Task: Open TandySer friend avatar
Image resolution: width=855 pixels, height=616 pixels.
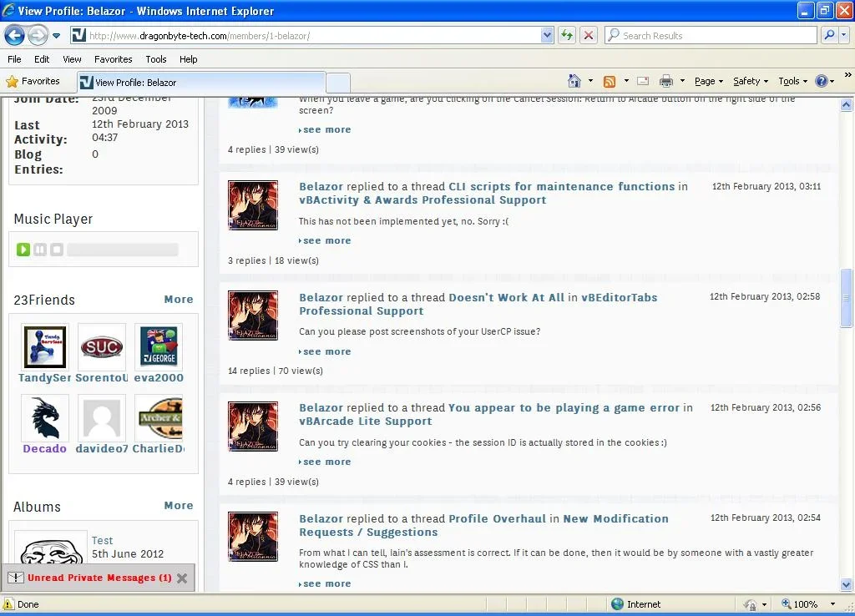Action: tap(45, 346)
